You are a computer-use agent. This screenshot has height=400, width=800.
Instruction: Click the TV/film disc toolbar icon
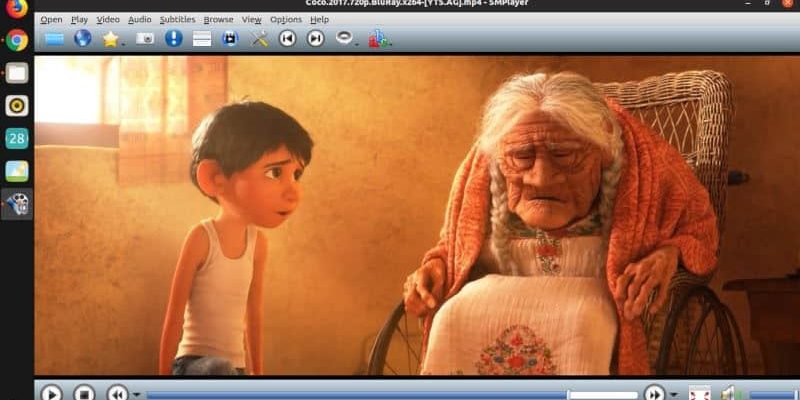230,39
